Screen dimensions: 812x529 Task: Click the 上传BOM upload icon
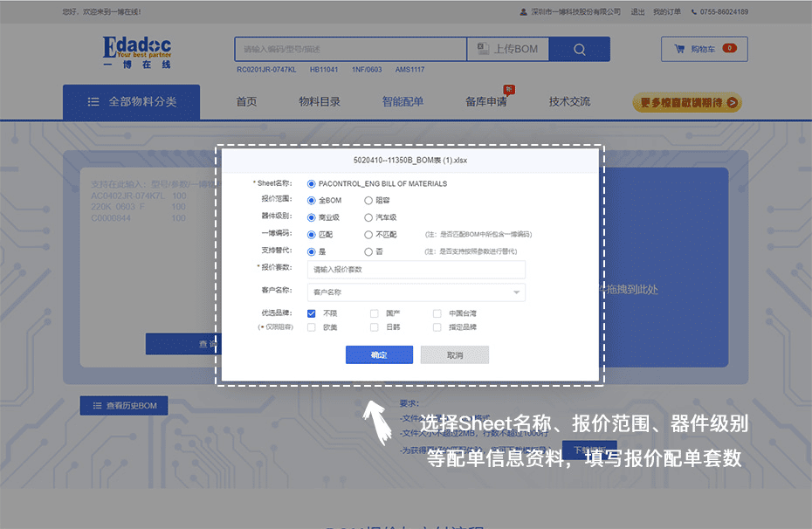[x=483, y=50]
